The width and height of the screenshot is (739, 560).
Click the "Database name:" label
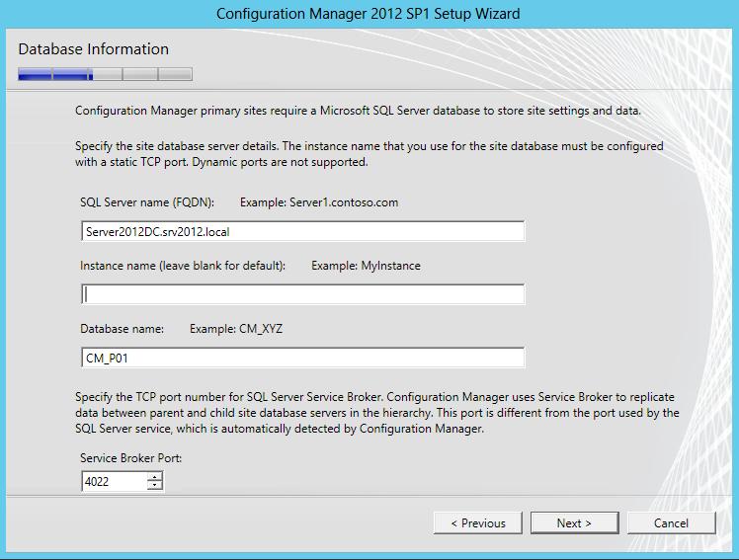pos(123,329)
